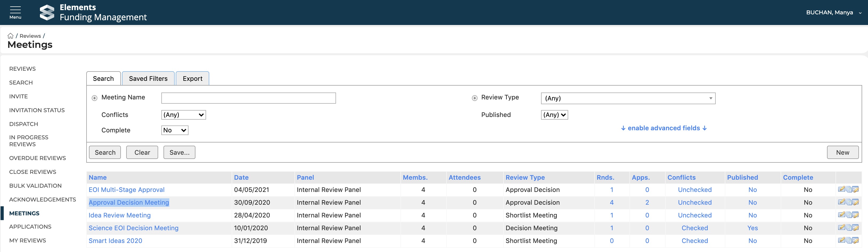
Task: Click envelope-pencil icon for Science EOI Decision Meeting
Action: (x=841, y=228)
